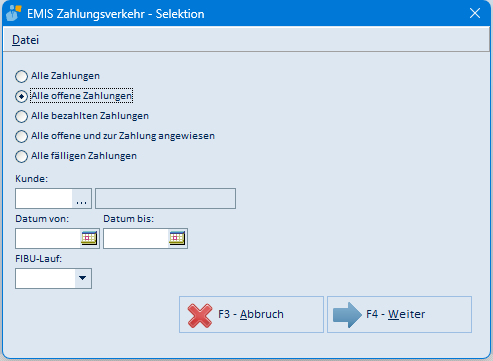493x361 pixels.
Task: Focus the Datum bis date field
Action: (x=136, y=238)
